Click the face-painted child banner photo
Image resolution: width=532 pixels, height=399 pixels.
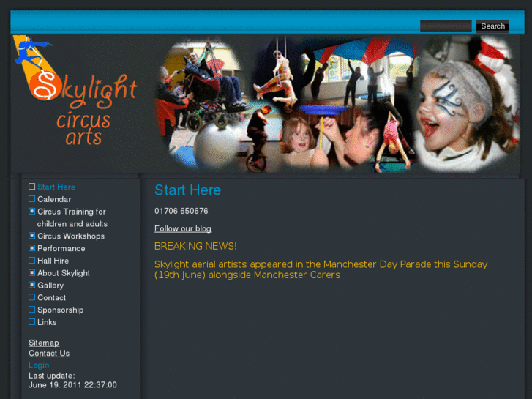pyautogui.click(x=467, y=103)
